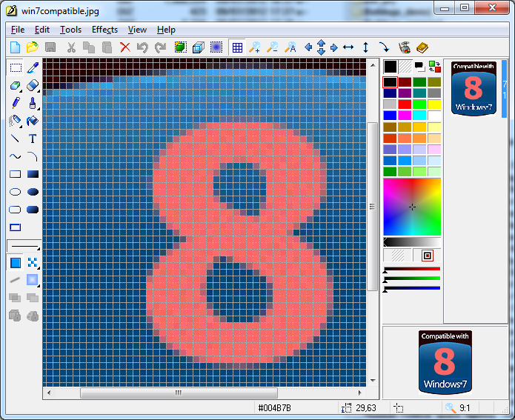Select the line tool

click(x=15, y=139)
